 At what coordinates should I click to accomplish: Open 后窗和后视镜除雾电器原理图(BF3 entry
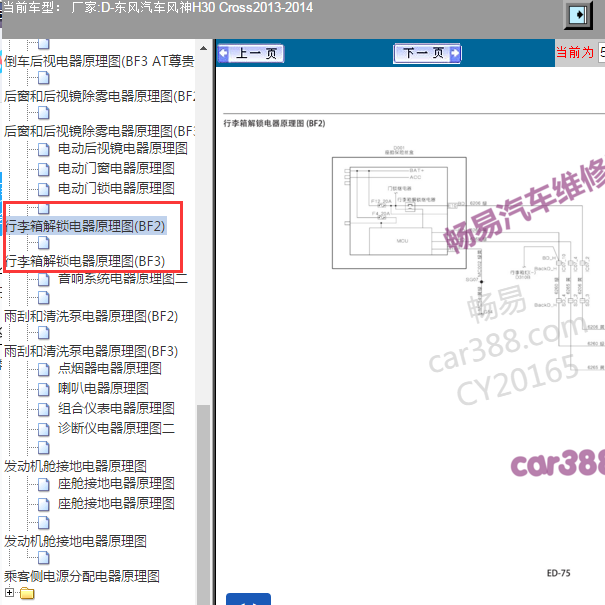(x=100, y=131)
